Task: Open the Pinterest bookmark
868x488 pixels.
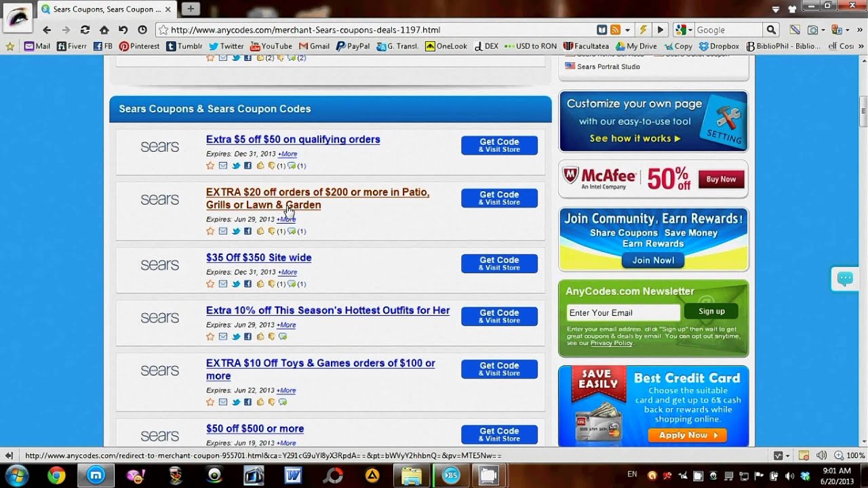Action: tap(139, 46)
